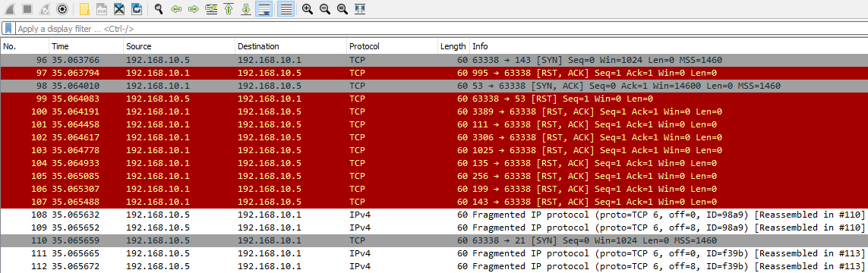Select fragmented IP packet 111
Image resolution: width=868 pixels, height=273 pixels.
click(434, 253)
